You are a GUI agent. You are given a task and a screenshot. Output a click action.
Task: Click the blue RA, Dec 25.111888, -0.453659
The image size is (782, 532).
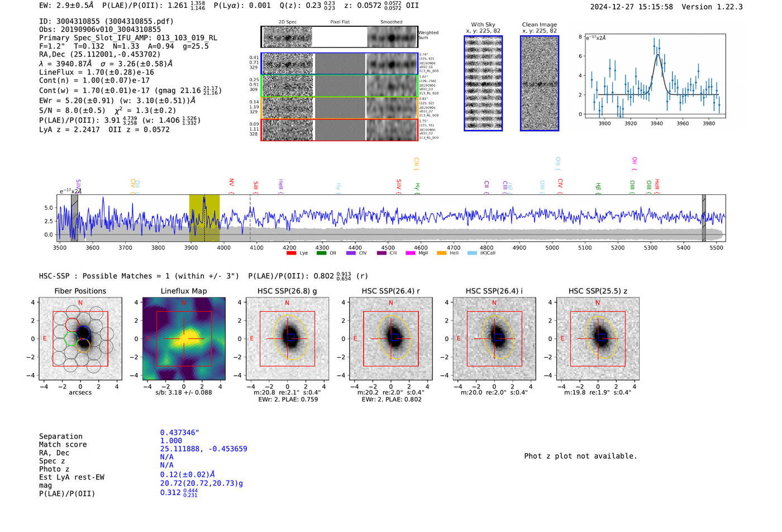pos(203,449)
